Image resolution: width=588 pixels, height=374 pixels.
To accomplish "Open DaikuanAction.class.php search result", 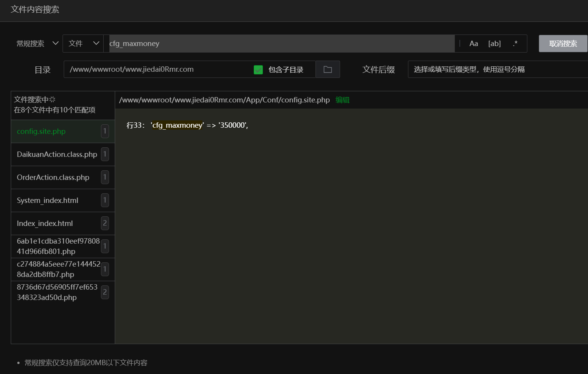I will coord(57,155).
